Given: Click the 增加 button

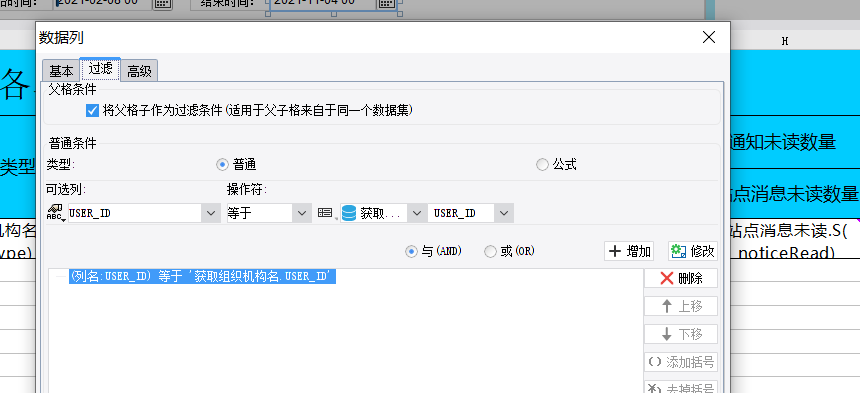Looking at the screenshot, I should pos(629,251).
